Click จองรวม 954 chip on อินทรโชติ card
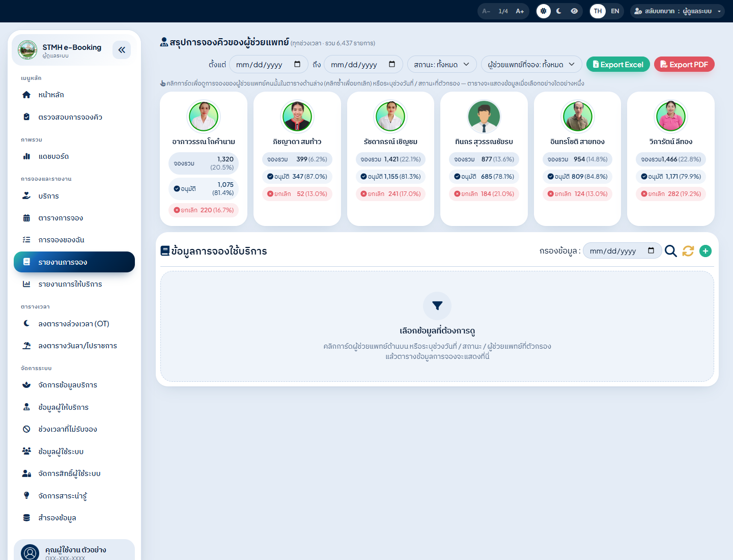733x560 pixels. (x=578, y=159)
